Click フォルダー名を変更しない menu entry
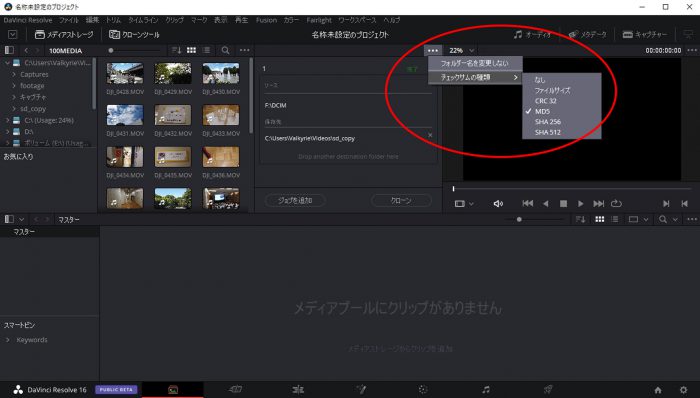Image resolution: width=700 pixels, height=398 pixels. (475, 63)
